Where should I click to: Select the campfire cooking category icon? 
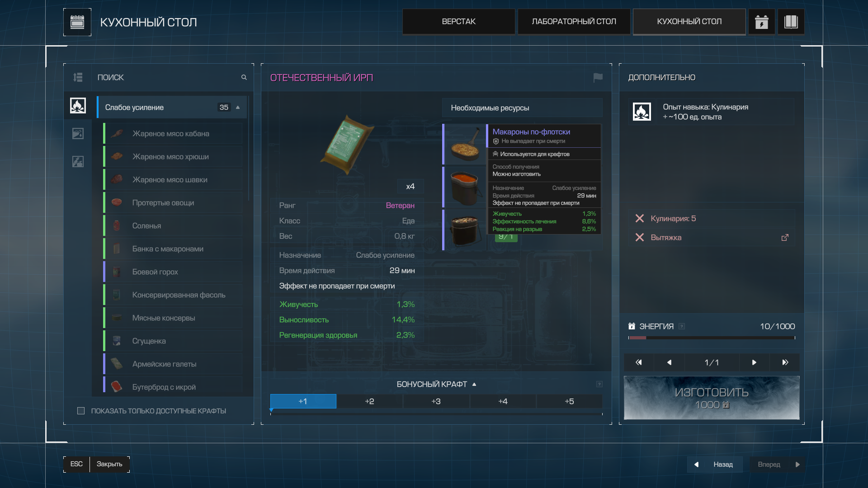click(78, 106)
